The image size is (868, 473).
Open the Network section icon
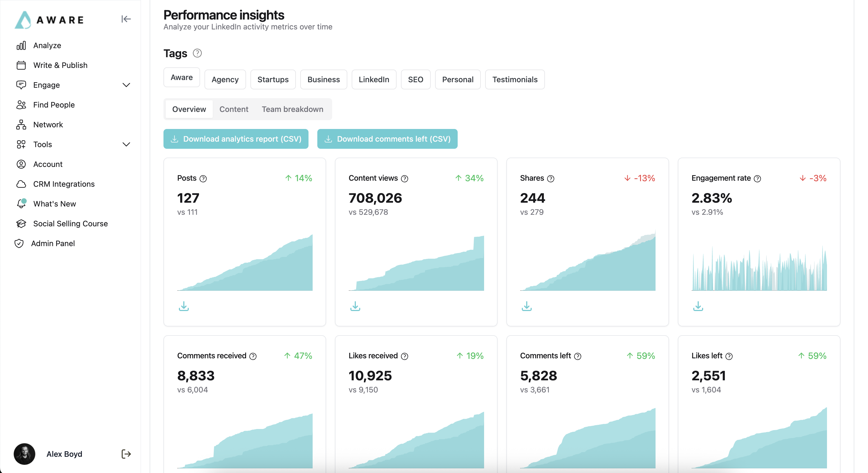[x=21, y=124]
